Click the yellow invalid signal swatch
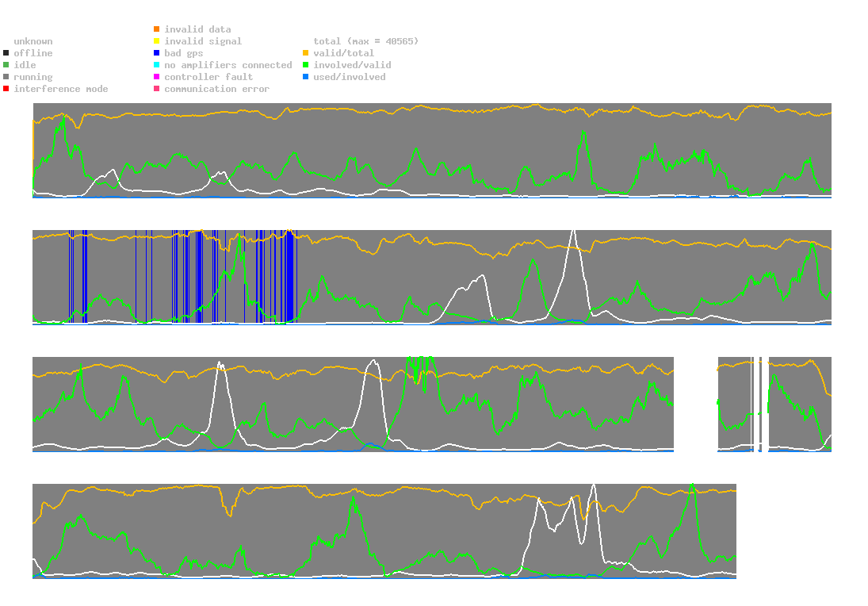This screenshot has width=868, height=606. (157, 41)
